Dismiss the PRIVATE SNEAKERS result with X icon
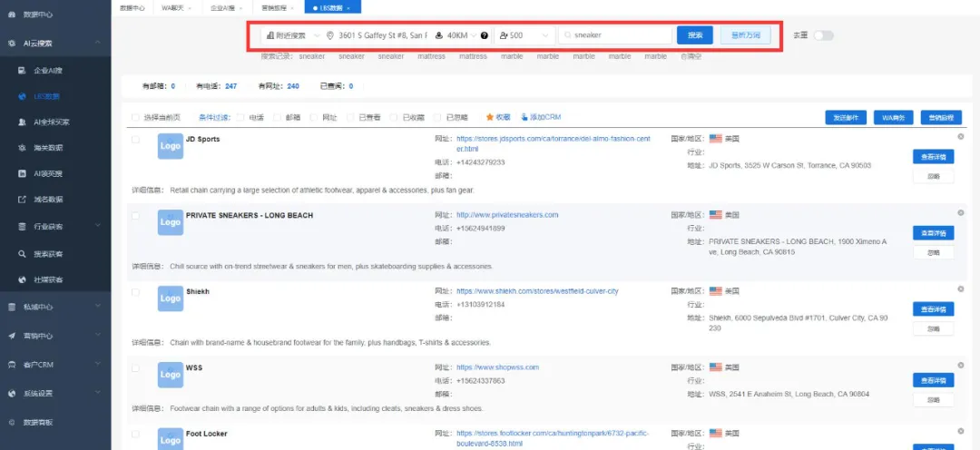This screenshot has width=980, height=450. tap(961, 212)
